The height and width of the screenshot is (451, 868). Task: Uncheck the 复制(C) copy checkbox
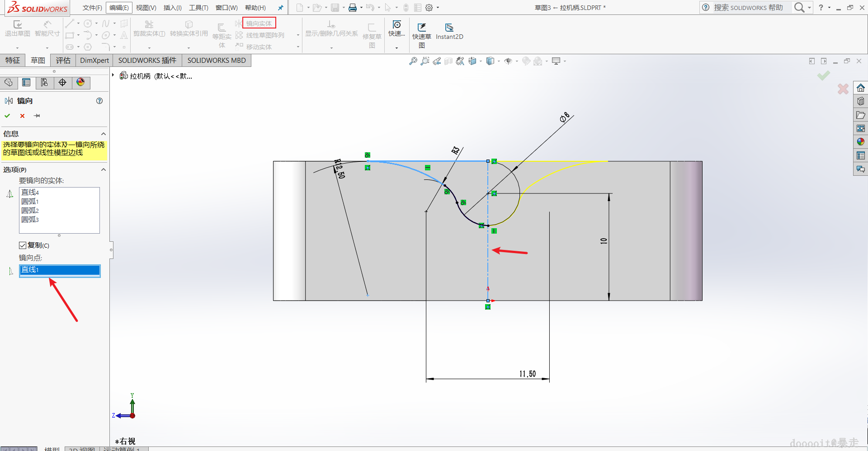tap(23, 245)
